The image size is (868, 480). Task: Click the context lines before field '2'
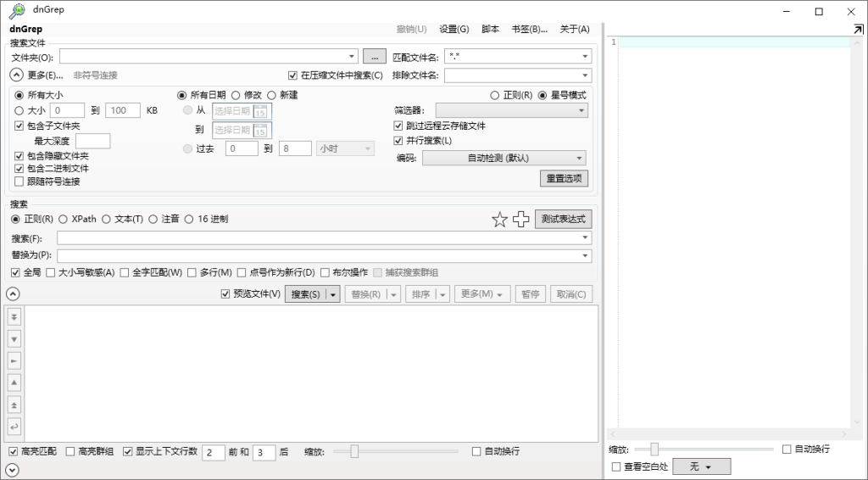tap(213, 452)
